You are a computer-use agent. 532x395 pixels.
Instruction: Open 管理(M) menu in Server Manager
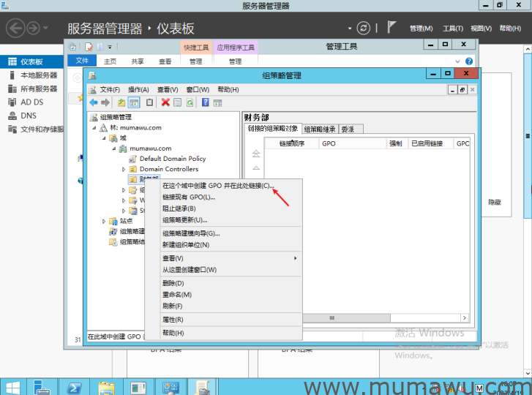coord(421,29)
